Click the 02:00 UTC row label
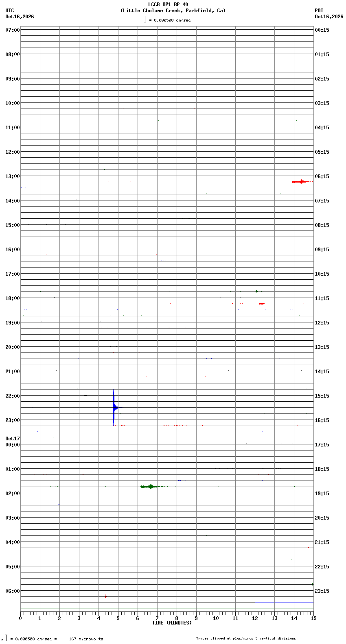Viewport: 346px width, 644px height. tap(12, 494)
